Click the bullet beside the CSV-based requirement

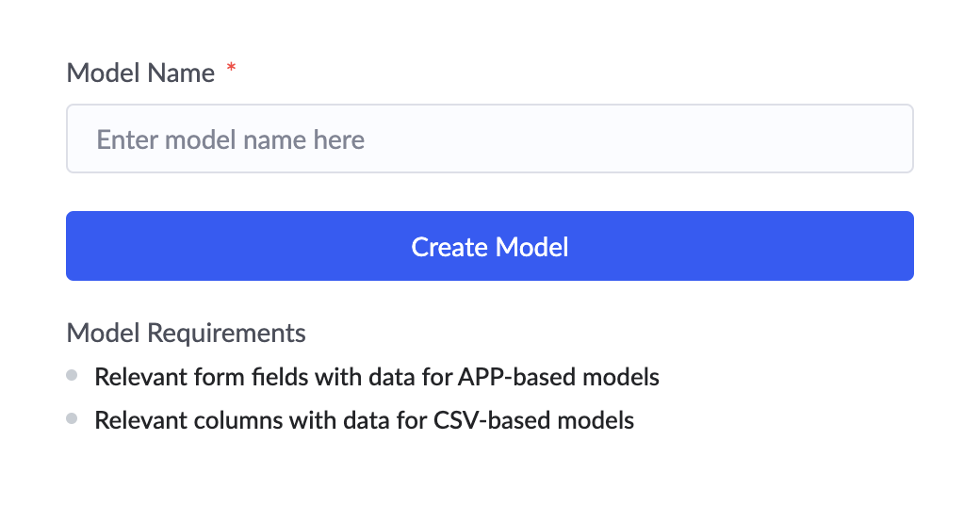click(x=72, y=418)
